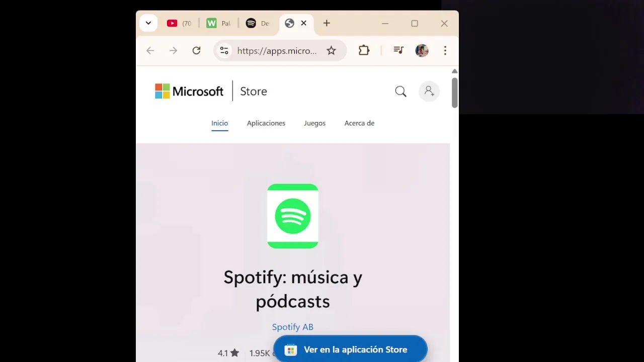Open the Chrome profile avatar

tap(422, 50)
